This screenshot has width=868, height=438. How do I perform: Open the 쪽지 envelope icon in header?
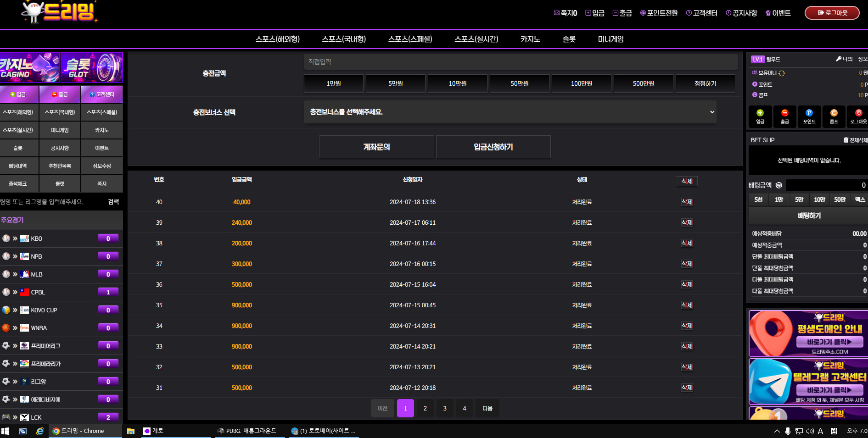point(557,13)
